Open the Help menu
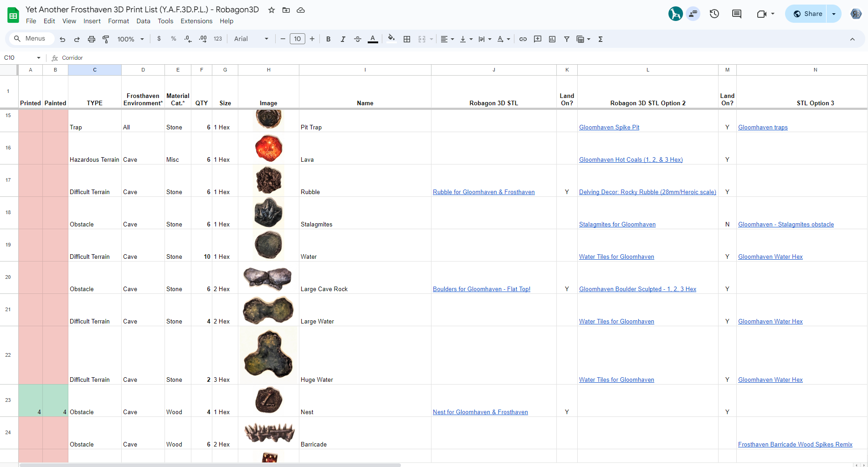The height and width of the screenshot is (467, 868). click(x=226, y=21)
